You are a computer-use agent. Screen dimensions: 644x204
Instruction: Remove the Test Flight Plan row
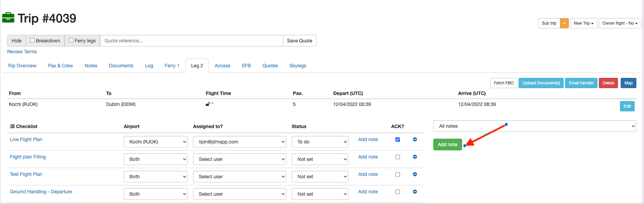(415, 174)
